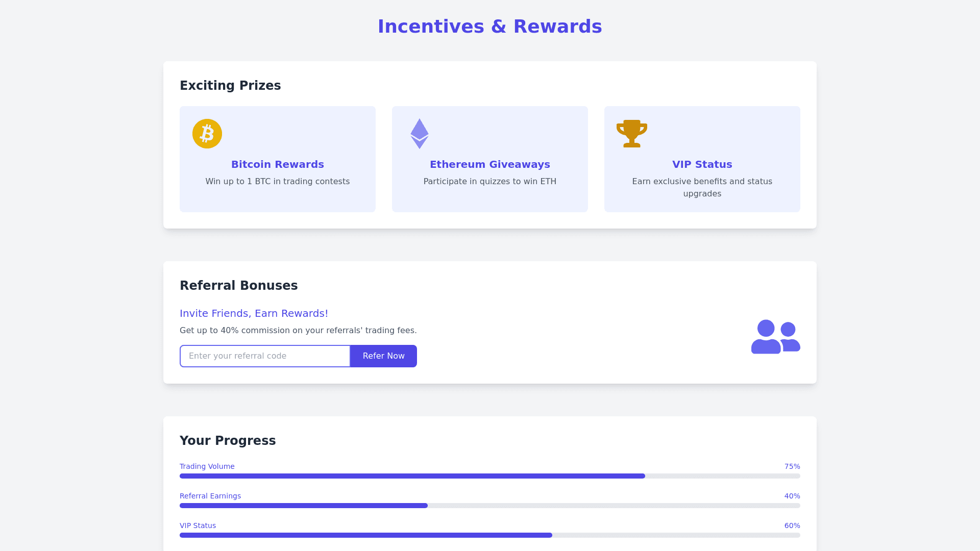The height and width of the screenshot is (551, 980).
Task: Click the VIP Status prize title
Action: tap(702, 164)
